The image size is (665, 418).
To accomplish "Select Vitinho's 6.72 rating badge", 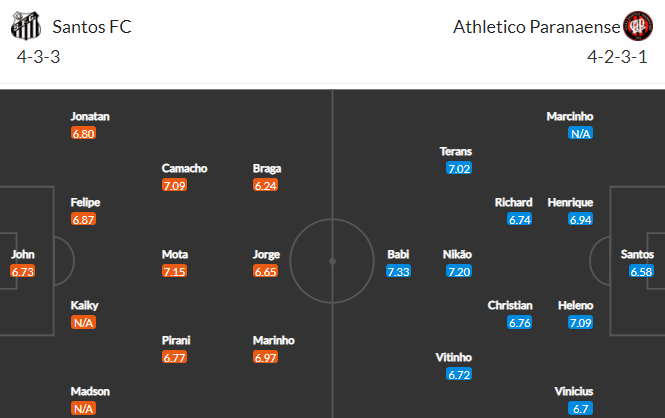I will [x=459, y=375].
